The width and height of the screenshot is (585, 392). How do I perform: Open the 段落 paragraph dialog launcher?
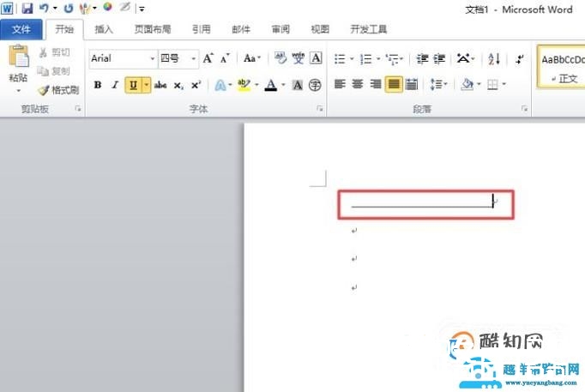pos(525,109)
